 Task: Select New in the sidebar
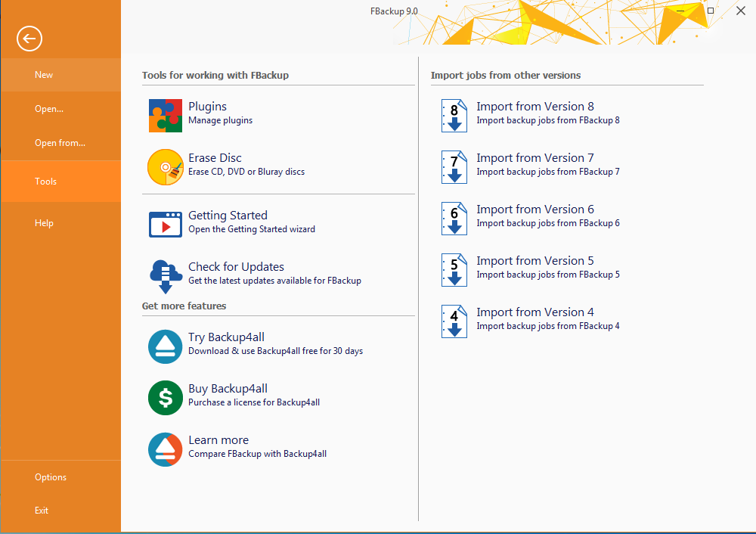60,75
